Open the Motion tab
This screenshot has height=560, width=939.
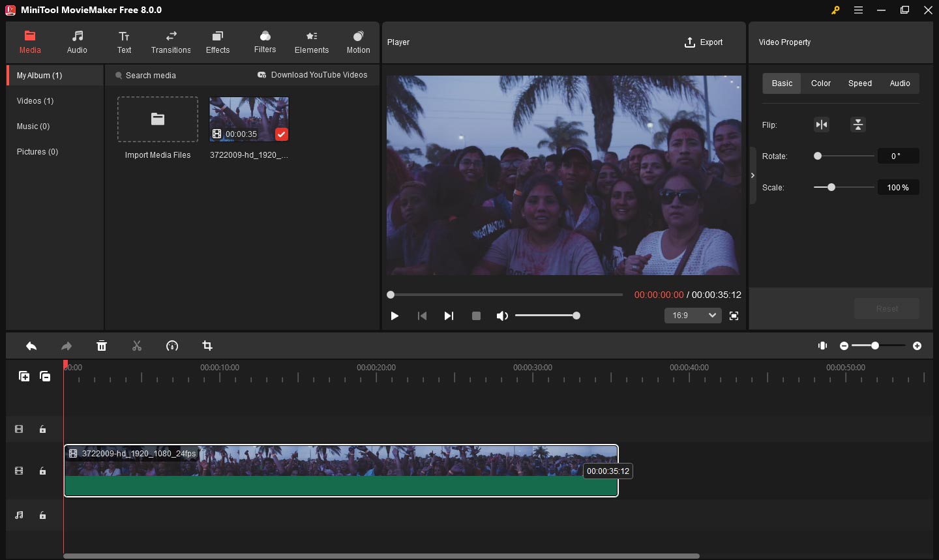358,42
